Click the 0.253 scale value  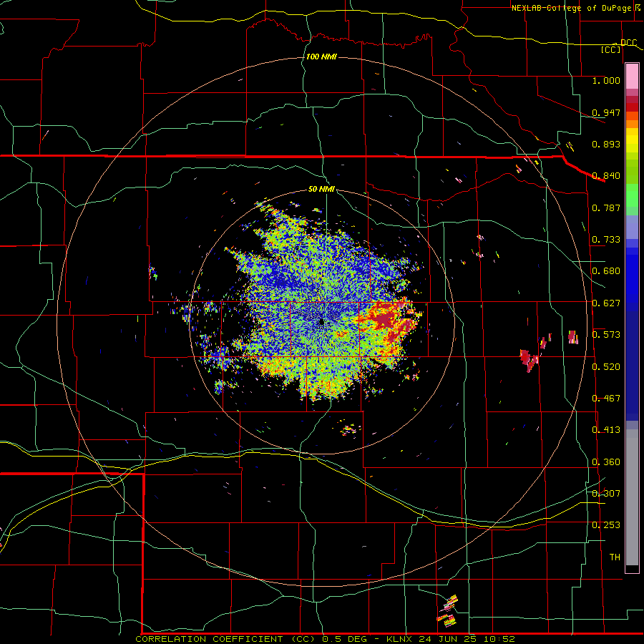tap(606, 525)
